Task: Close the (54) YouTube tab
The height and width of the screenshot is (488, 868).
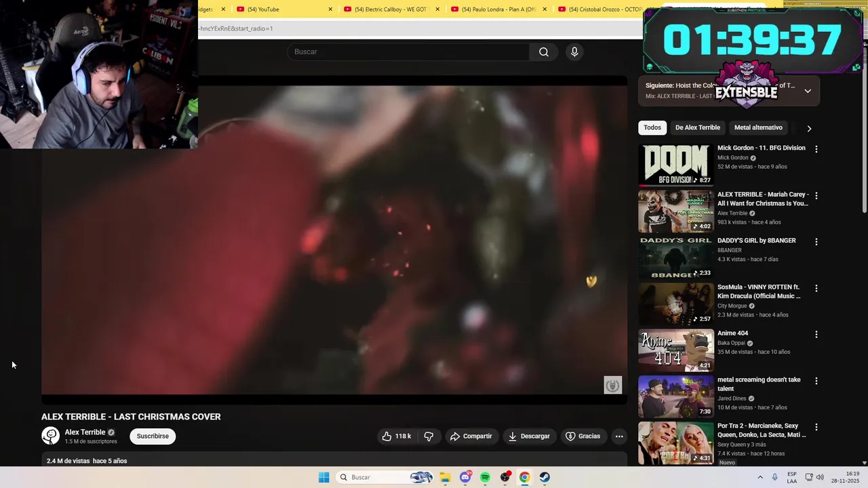Action: point(330,9)
